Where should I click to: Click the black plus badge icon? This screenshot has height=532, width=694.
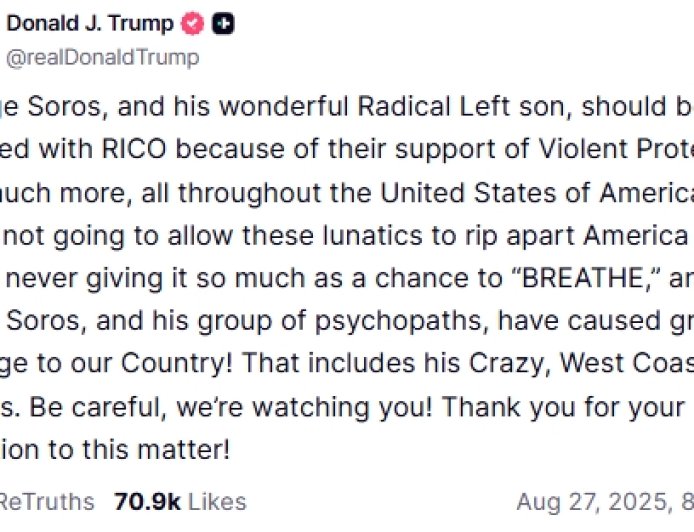click(223, 23)
